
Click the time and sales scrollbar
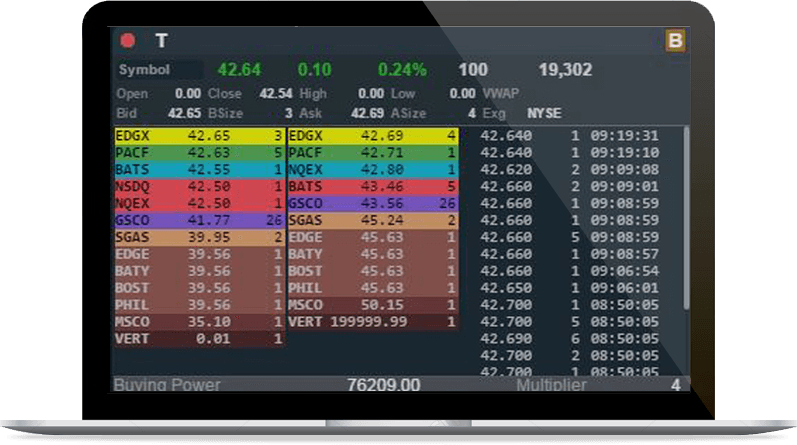coord(686,220)
